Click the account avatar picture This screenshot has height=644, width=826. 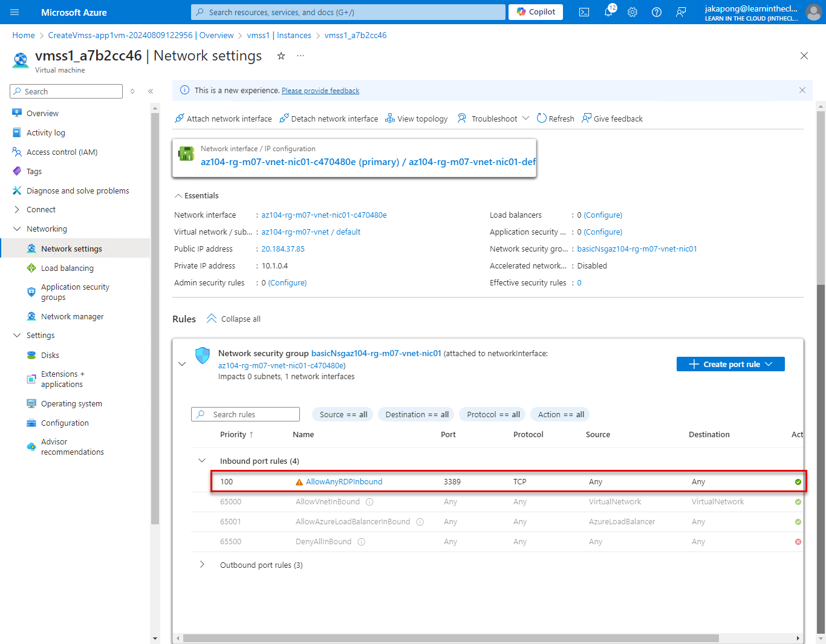pos(813,12)
